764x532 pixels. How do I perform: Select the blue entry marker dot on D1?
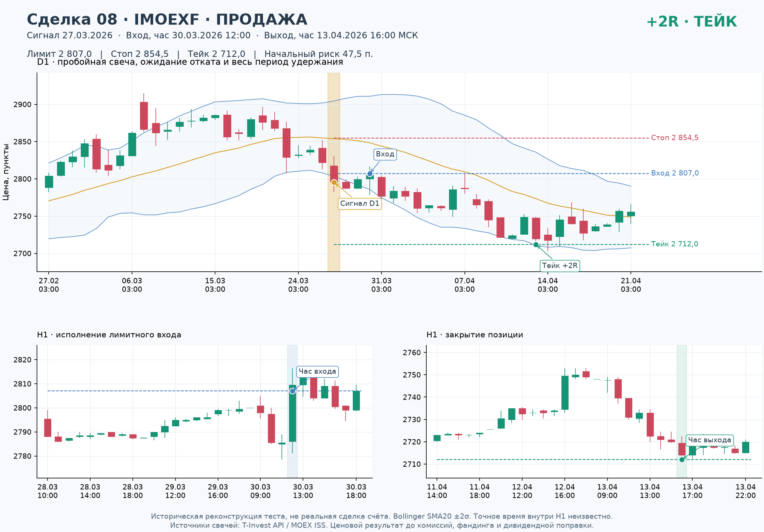click(x=370, y=174)
